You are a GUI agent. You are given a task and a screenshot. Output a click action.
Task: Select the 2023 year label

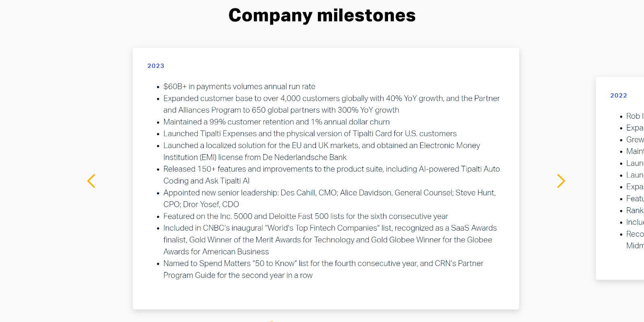[156, 66]
